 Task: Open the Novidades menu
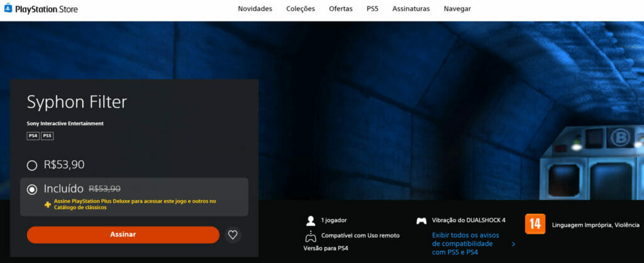pos(255,9)
